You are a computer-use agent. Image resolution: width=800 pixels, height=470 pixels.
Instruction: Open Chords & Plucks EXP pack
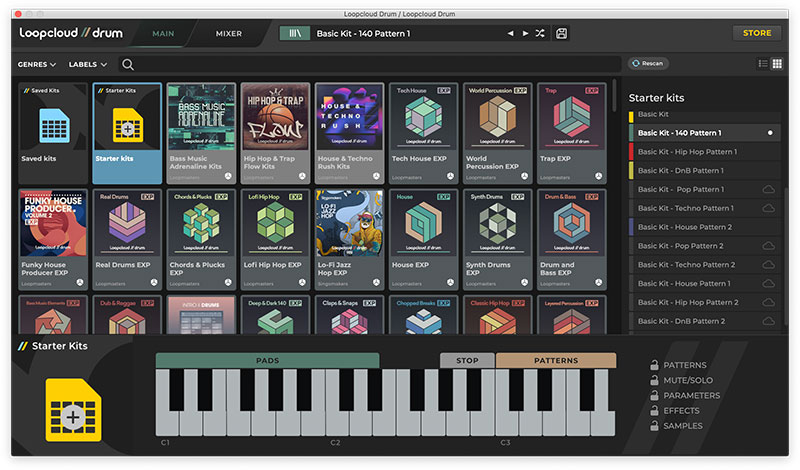click(x=201, y=239)
